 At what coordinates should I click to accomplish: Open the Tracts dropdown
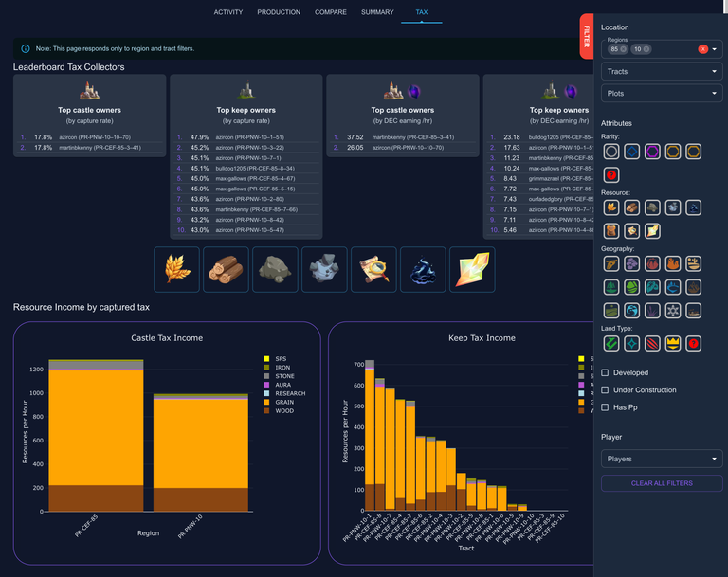coord(662,71)
